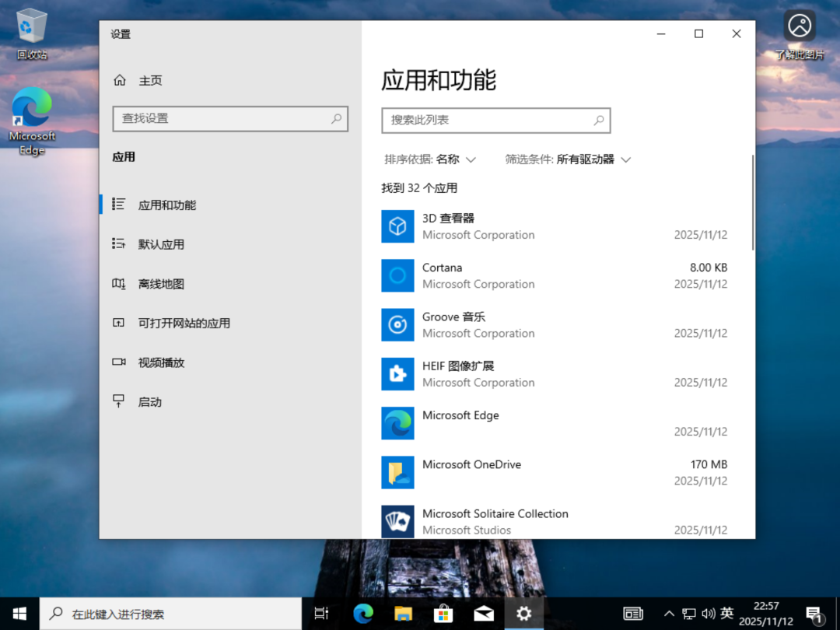Expand the 排序依据: 名称 dropdown
The image size is (840, 630).
click(430, 159)
